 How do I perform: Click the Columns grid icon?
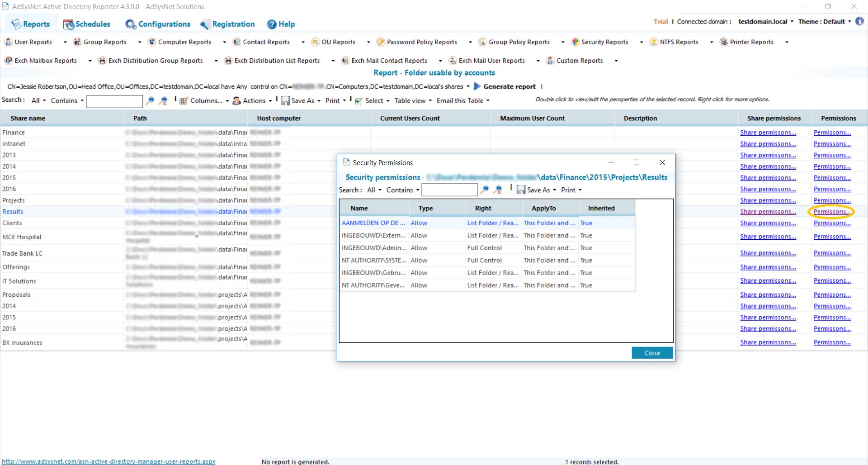[x=184, y=101]
